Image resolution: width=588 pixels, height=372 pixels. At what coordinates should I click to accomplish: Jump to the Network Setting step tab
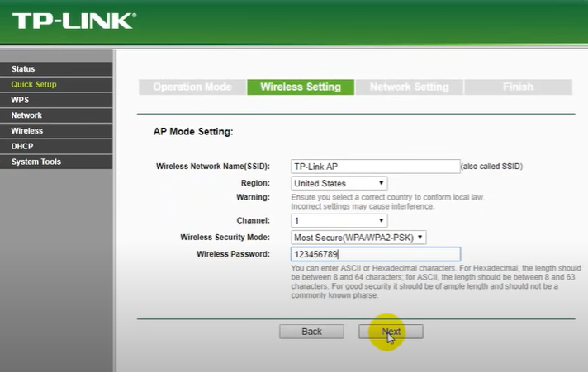[x=409, y=87]
